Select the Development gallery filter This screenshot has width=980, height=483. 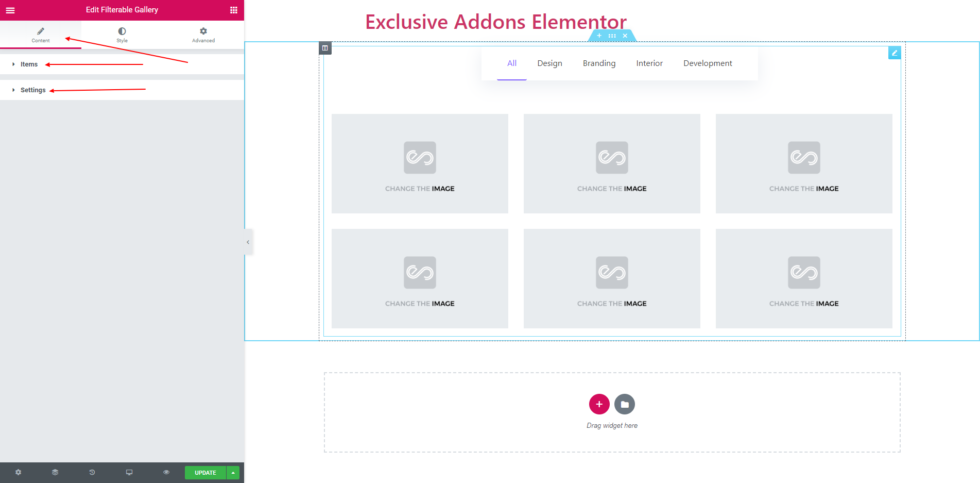(708, 63)
